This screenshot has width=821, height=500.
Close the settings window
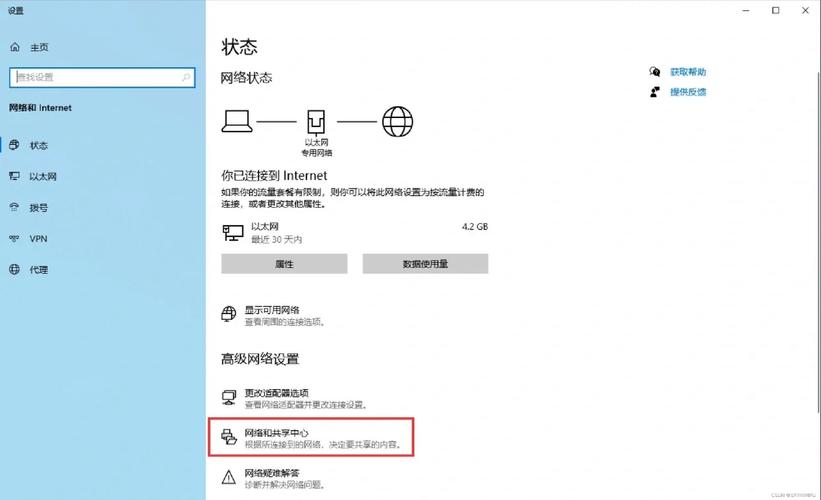pos(805,10)
